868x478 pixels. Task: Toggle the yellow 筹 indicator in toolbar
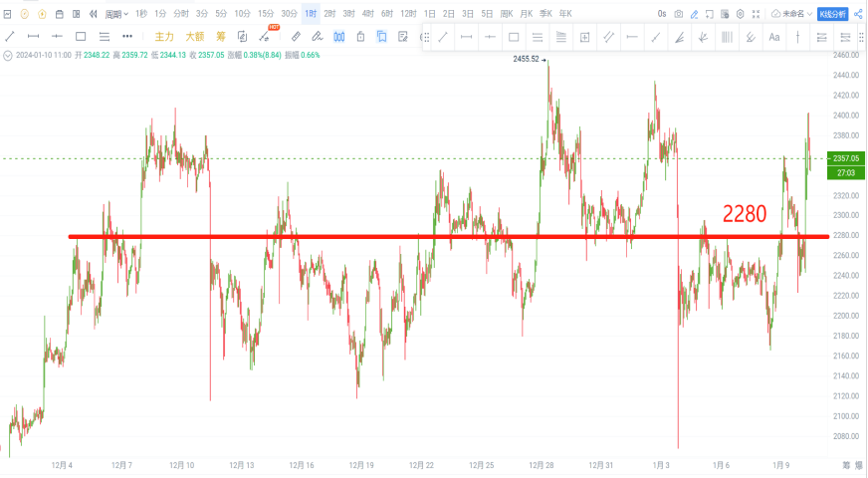221,37
